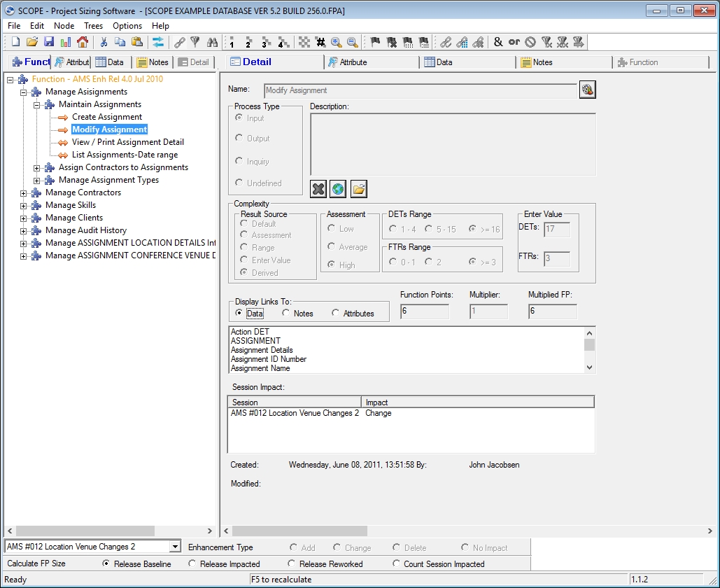Click the bar chart icon in toolbar
The image size is (720, 588).
click(x=66, y=42)
